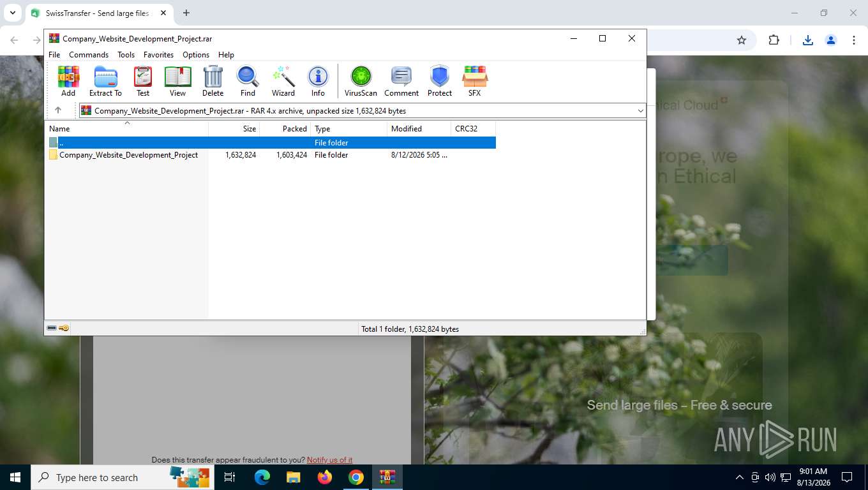Open the Windows Start menu
Image resolution: width=868 pixels, height=490 pixels.
tap(15, 477)
